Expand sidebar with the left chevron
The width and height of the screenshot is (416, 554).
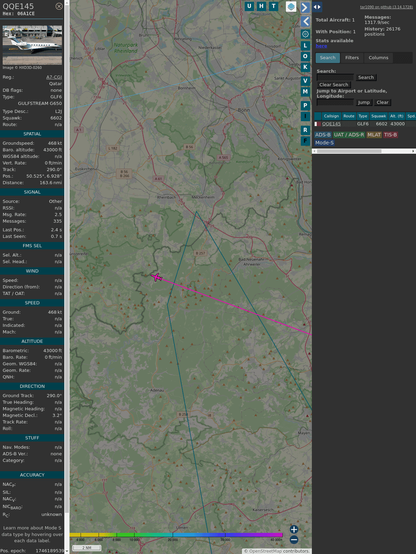[x=305, y=21]
